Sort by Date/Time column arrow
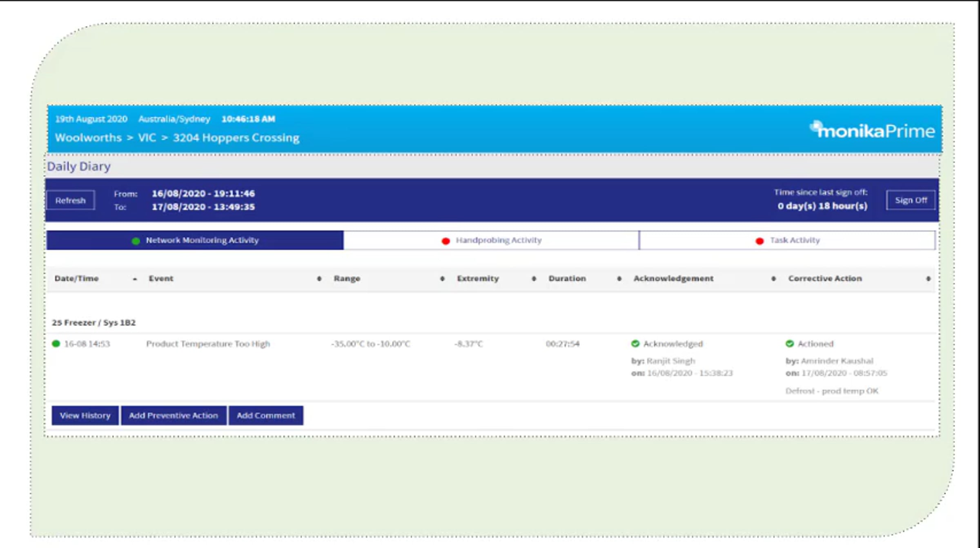Screen dimensions: 980x548 coord(135,279)
